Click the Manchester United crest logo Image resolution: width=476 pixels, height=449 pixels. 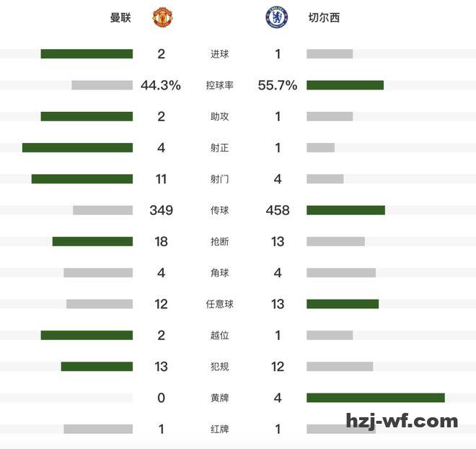(162, 17)
